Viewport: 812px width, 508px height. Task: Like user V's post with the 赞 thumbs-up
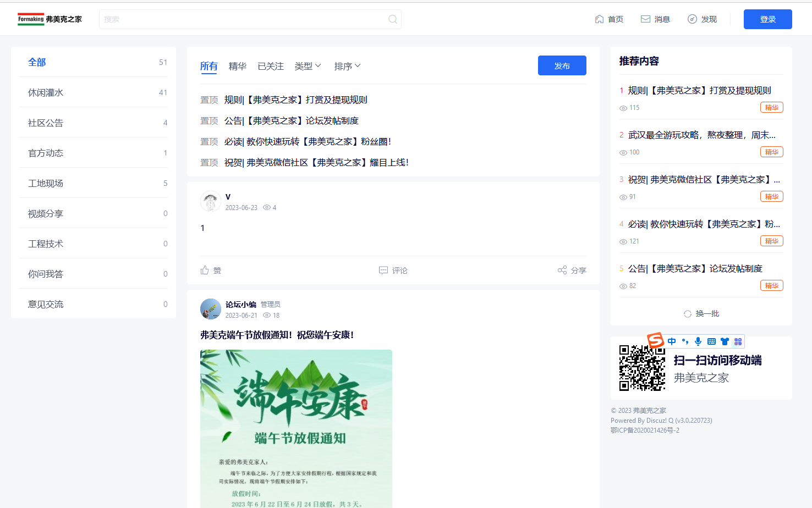[204, 270]
